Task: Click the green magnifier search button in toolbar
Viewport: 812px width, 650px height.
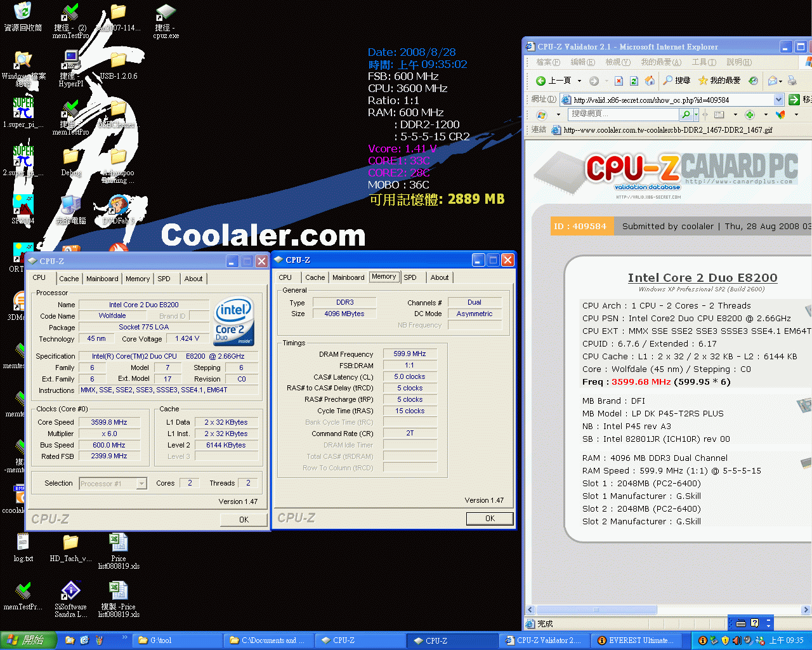Action: point(686,115)
